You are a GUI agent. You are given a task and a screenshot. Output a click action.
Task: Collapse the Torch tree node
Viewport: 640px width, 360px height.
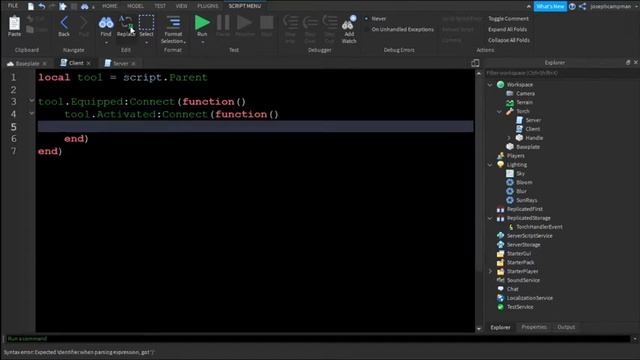(x=499, y=111)
